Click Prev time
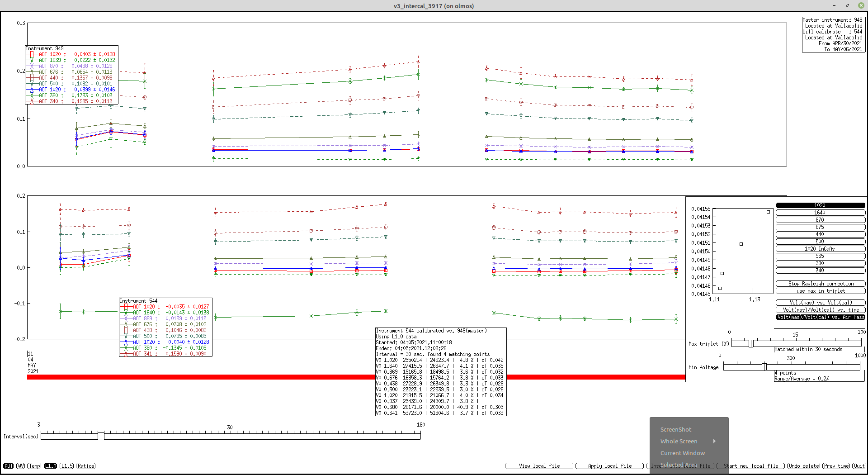Image resolution: width=868 pixels, height=475 pixels. click(x=836, y=466)
